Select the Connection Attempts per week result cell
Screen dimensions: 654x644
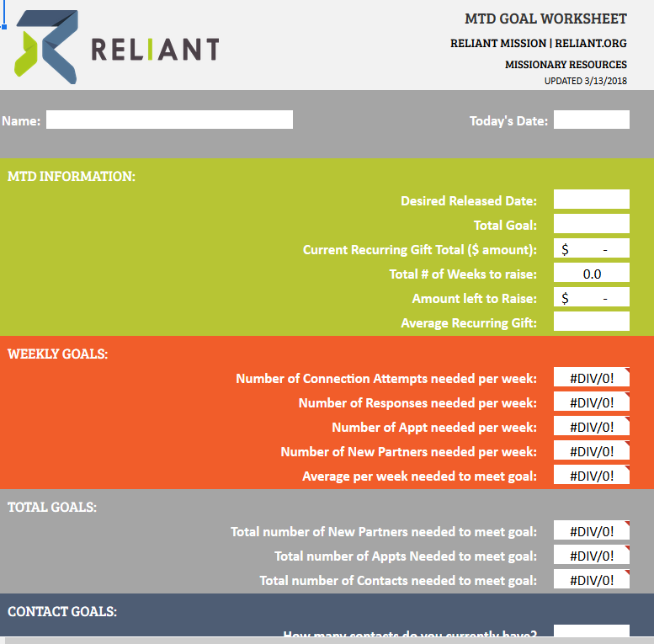(x=591, y=378)
